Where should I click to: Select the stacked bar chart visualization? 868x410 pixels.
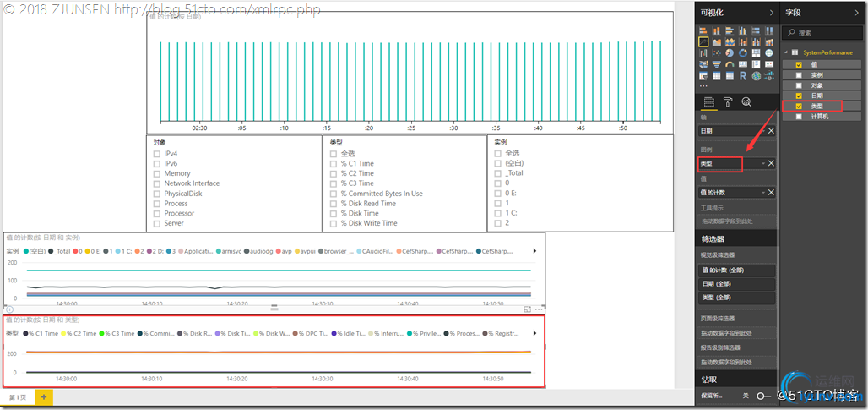[x=703, y=30]
